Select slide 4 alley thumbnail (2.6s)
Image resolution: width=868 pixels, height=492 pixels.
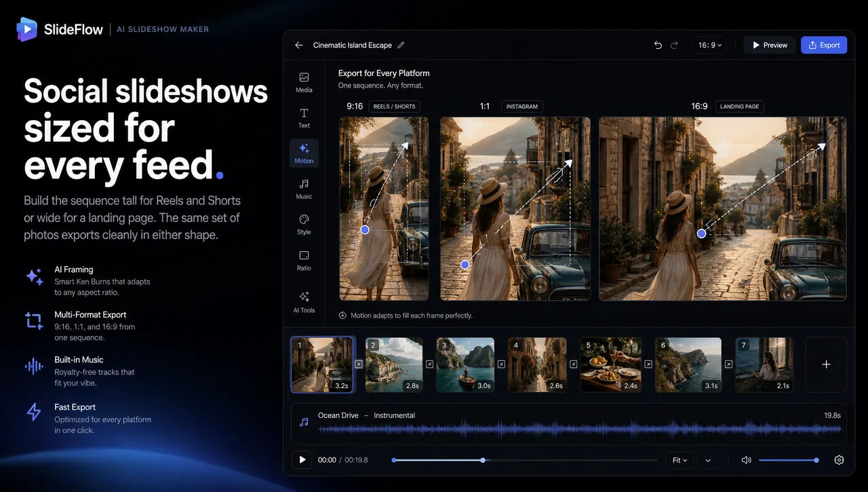536,364
